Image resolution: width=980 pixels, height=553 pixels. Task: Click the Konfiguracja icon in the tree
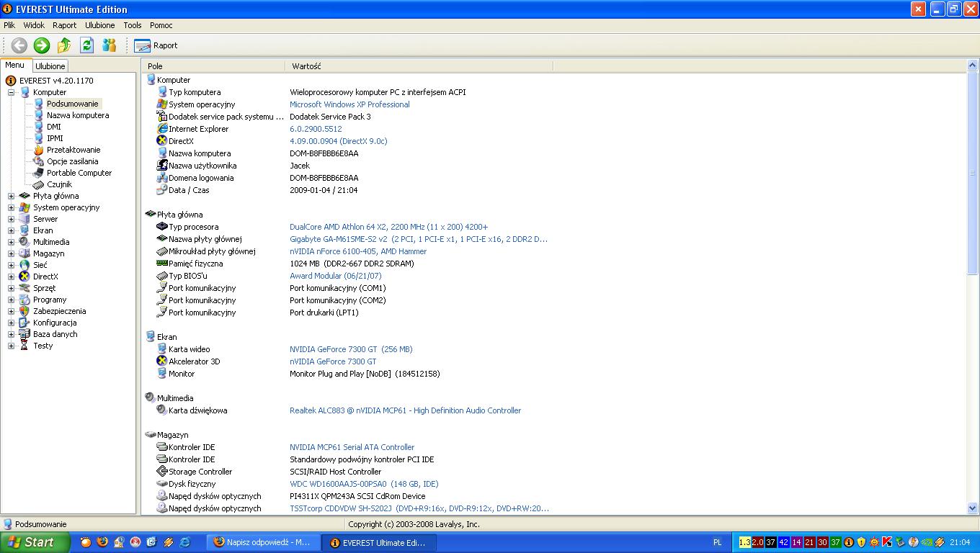pyautogui.click(x=25, y=323)
